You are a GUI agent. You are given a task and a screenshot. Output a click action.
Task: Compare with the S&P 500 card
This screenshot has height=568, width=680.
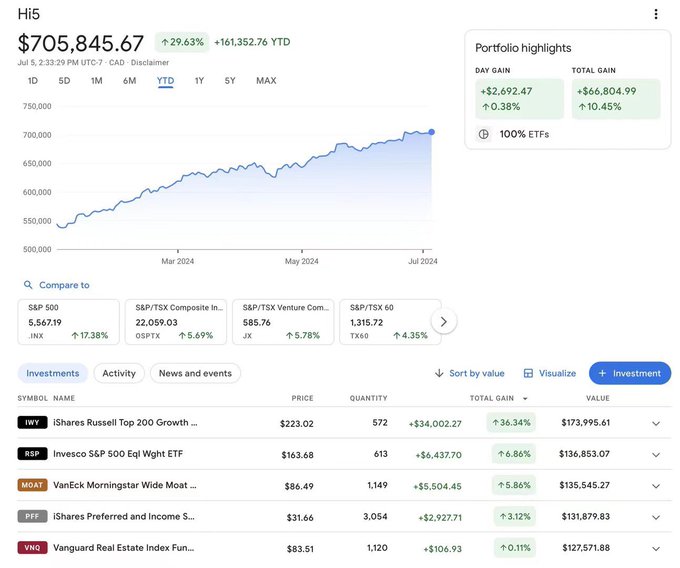tap(69, 322)
